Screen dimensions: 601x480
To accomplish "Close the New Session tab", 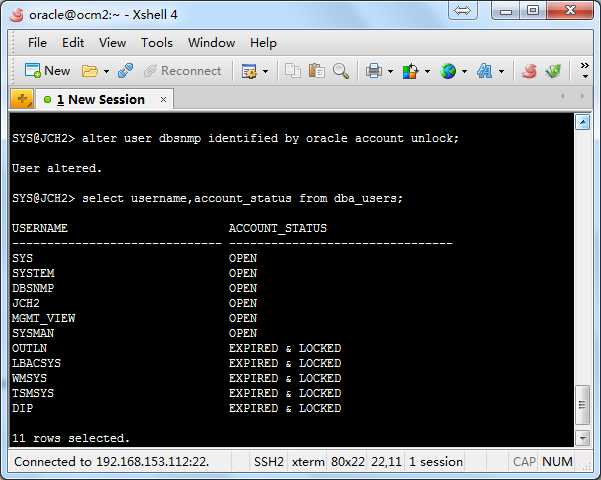I will tap(163, 100).
